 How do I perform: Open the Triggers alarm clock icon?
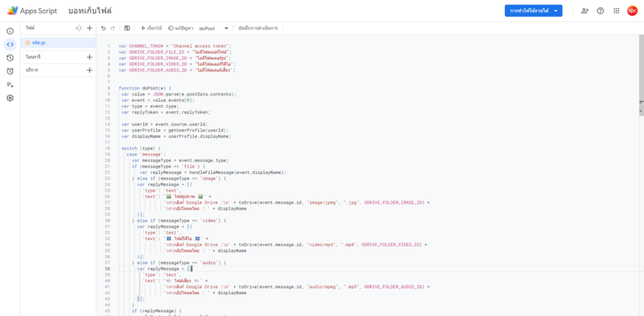10,71
